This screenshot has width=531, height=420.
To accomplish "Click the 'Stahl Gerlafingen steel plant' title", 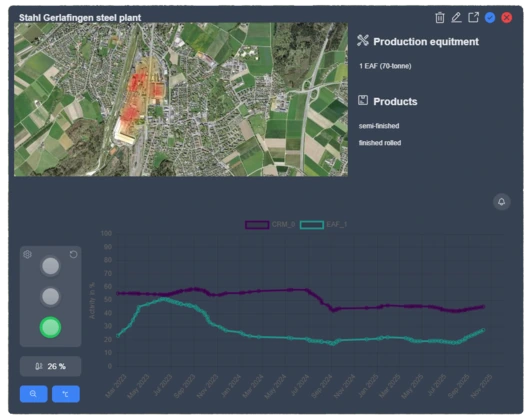I will (x=80, y=18).
